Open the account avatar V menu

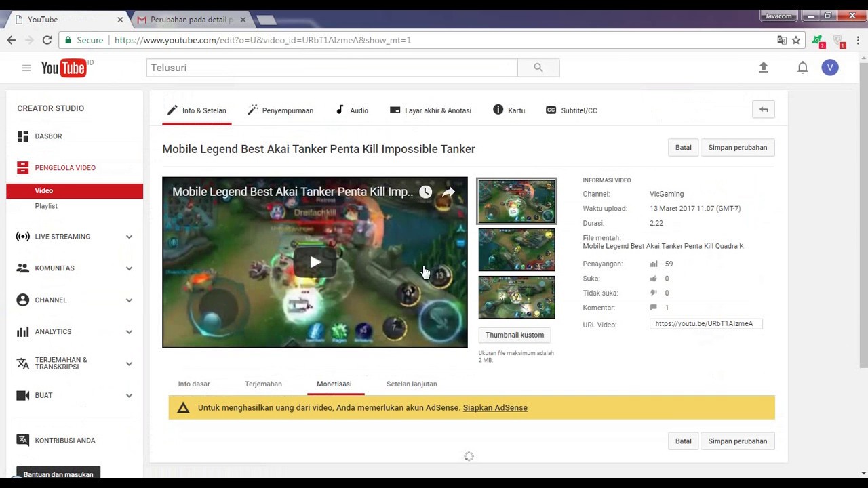[x=830, y=67]
